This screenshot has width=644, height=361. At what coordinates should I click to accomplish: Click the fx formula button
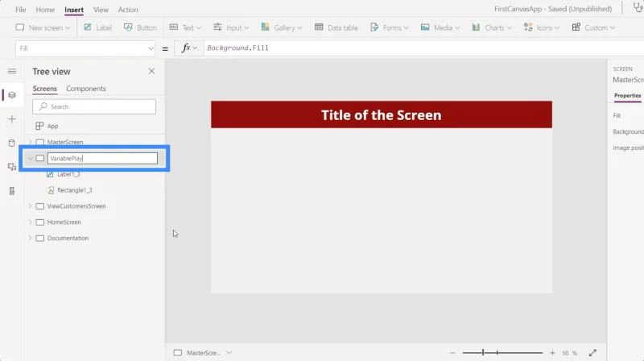[189, 48]
